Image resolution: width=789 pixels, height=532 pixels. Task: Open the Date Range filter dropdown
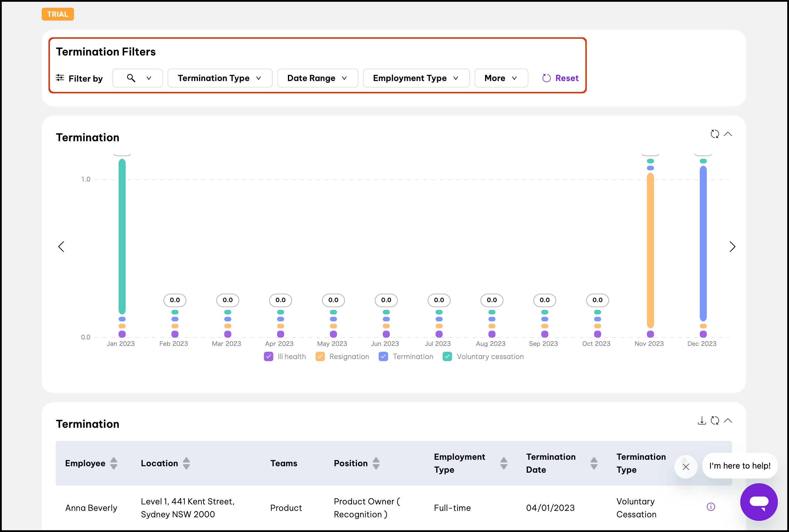tap(318, 78)
